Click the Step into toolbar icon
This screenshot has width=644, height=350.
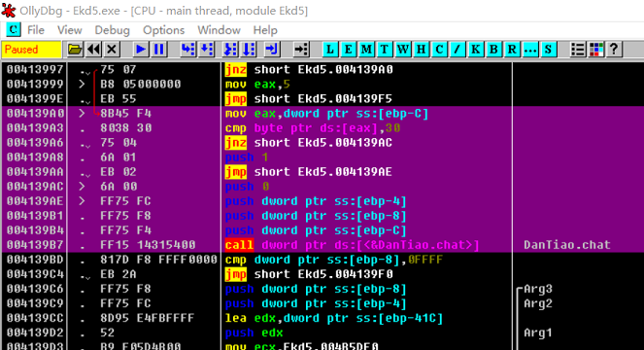pos(188,50)
